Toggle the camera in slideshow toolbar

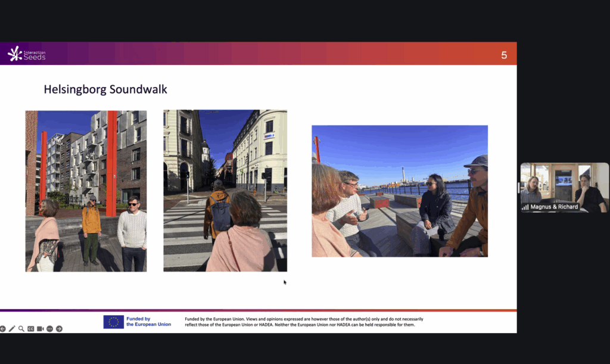coord(41,329)
